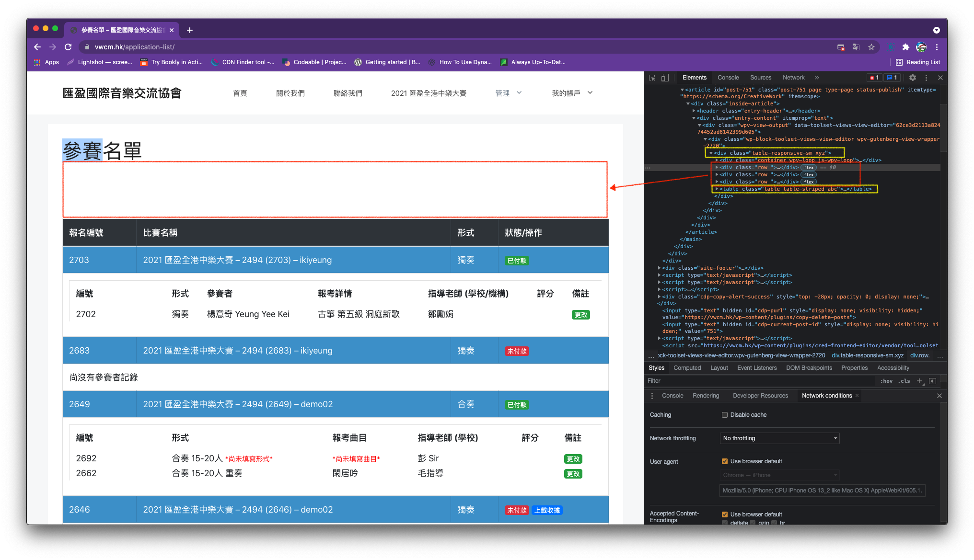Image resolution: width=974 pixels, height=560 pixels.
Task: Open the Layout tab
Action: [x=719, y=368]
